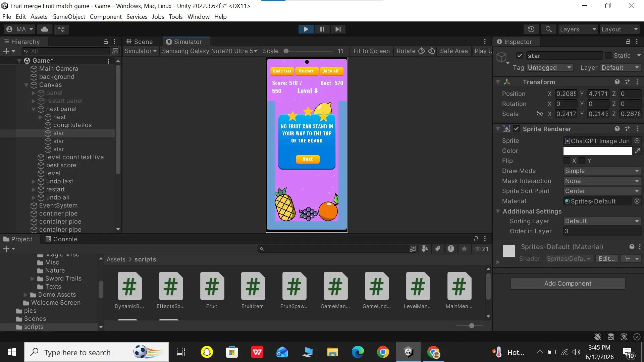
Task: Filter Project by favorites star icon
Action: click(x=464, y=248)
